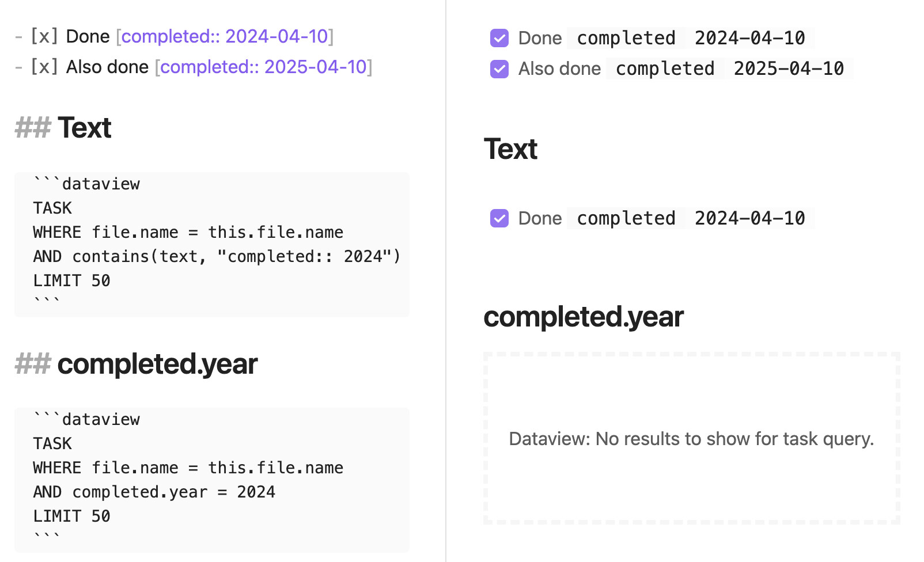Place the cursor in the '## Text' heading

[63, 128]
